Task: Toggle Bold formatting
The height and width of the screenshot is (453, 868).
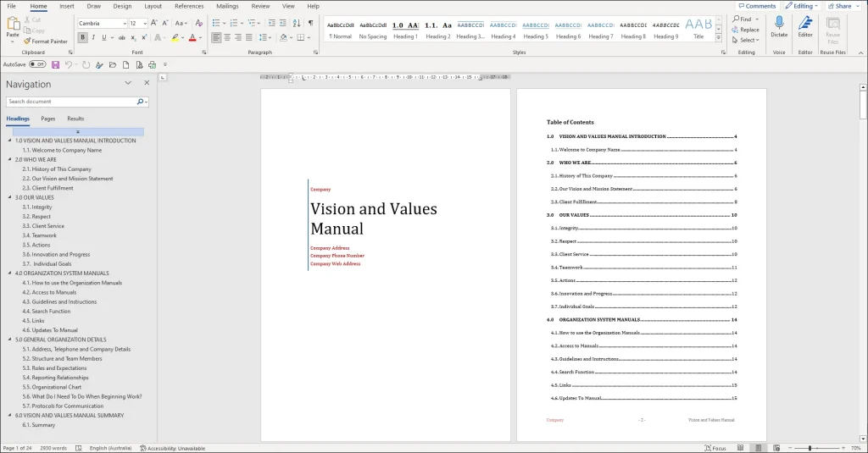Action: click(82, 37)
